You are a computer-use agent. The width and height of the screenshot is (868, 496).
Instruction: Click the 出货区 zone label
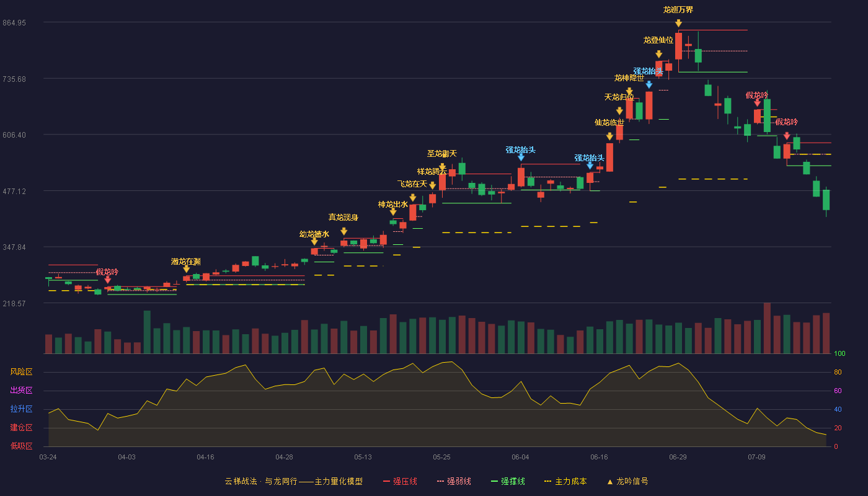pyautogui.click(x=22, y=391)
